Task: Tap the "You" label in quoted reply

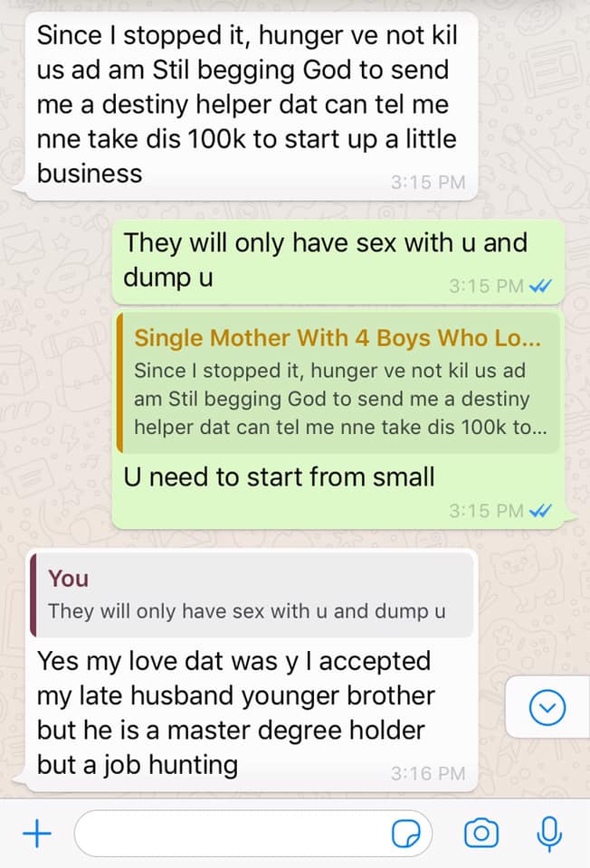Action: coord(68,579)
